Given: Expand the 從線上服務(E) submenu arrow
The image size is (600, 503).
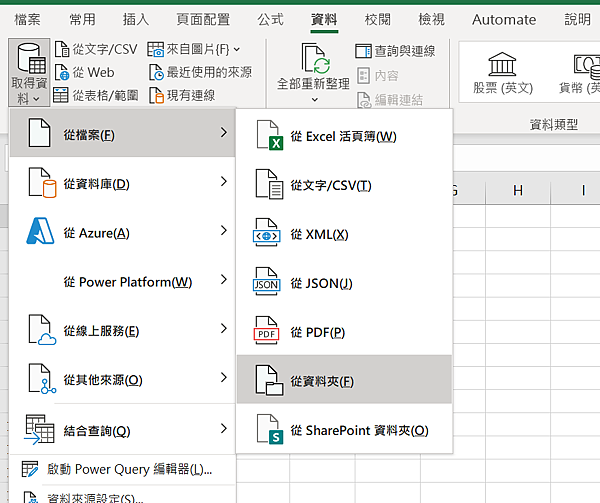Looking at the screenshot, I should [224, 328].
